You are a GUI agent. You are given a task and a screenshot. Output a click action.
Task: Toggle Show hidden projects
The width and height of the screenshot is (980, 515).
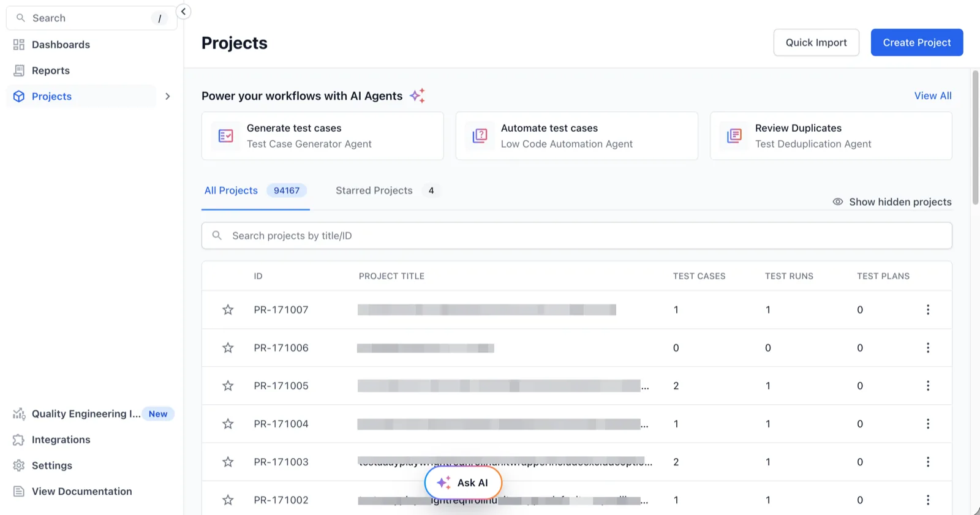(x=892, y=201)
